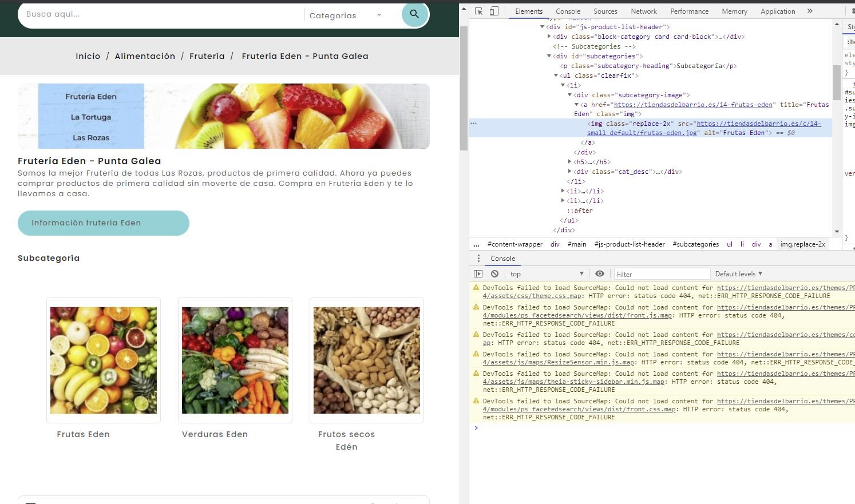Click the breadcrumb overflow ellipsis in DevTools

coord(476,244)
